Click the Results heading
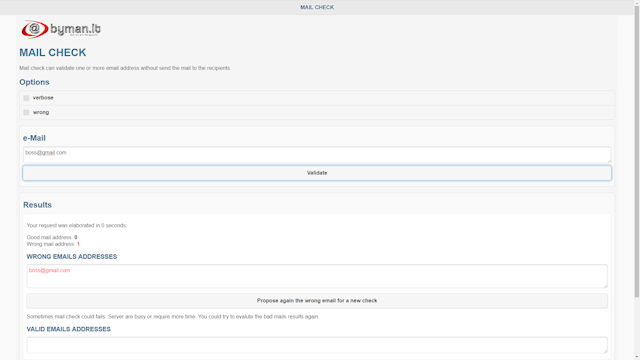Image resolution: width=640 pixels, height=360 pixels. point(37,205)
